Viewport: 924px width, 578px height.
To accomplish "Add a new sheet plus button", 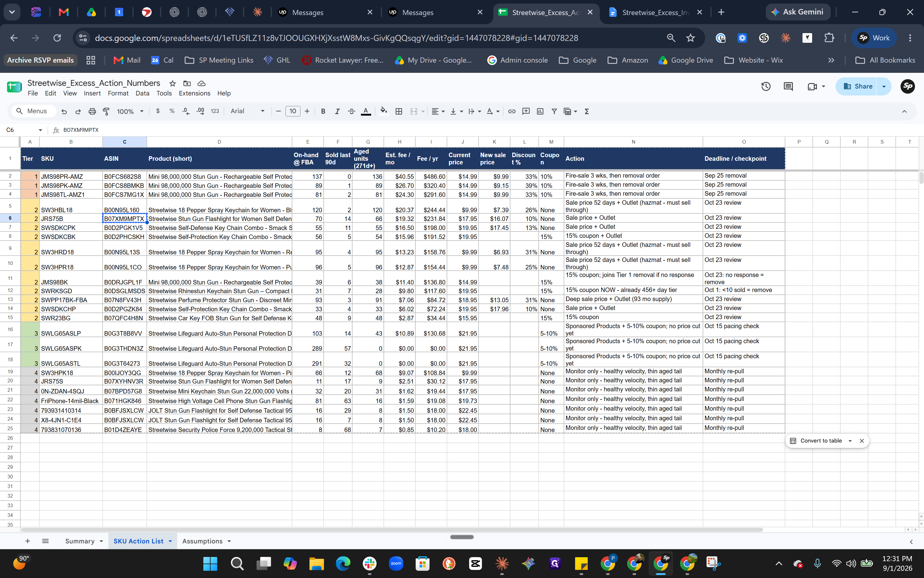I will tap(27, 541).
